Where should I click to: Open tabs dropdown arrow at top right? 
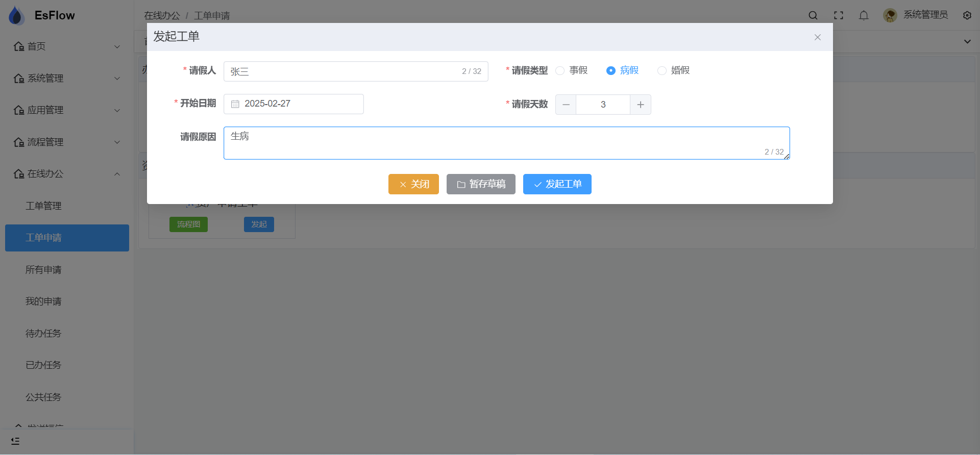[967, 42]
